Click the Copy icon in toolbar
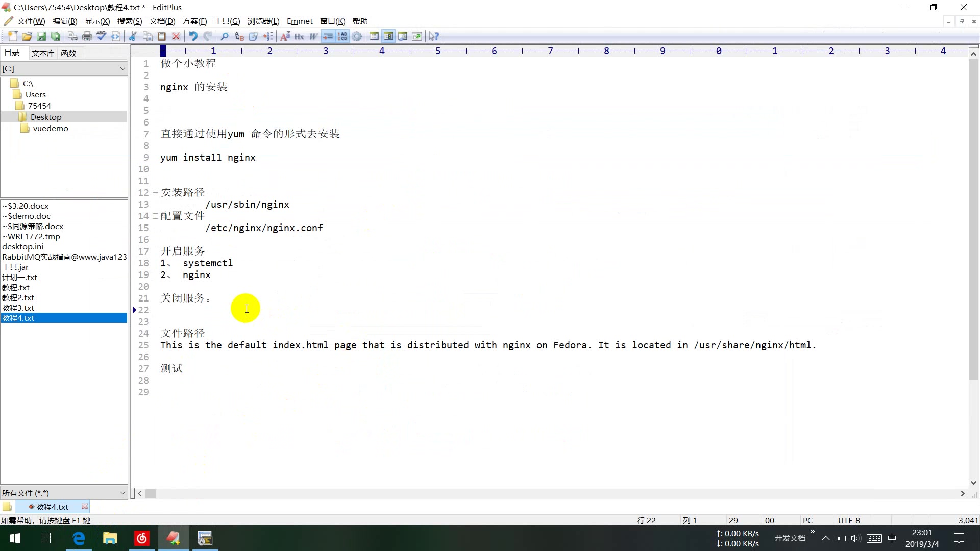The height and width of the screenshot is (551, 980). [148, 36]
